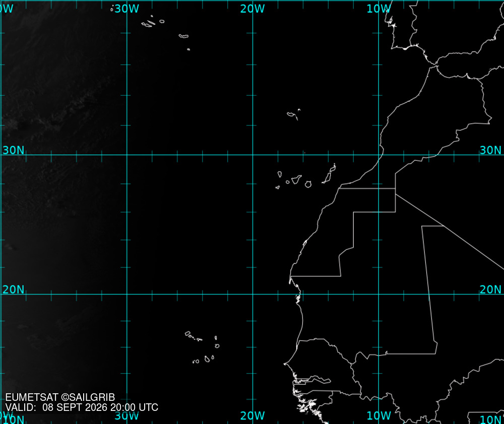The image size is (504, 424).
Task: Click the VALID 08 SEPT 2026 timestamp
Action: (x=82, y=407)
